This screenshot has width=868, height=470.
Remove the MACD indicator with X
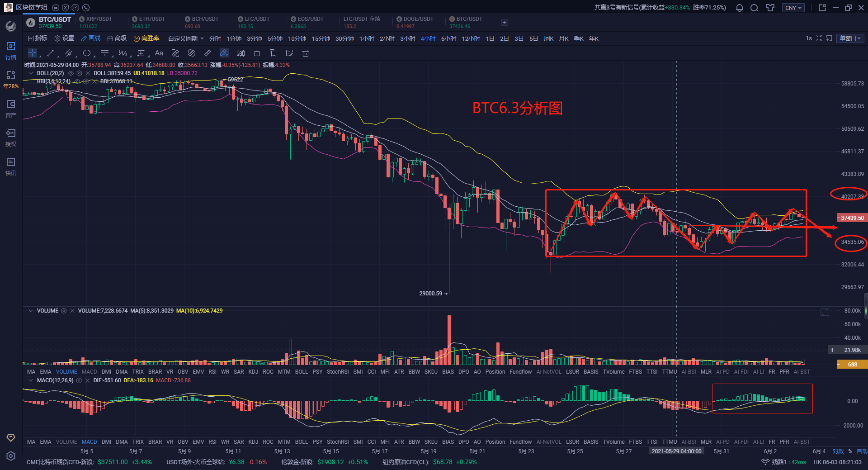[x=87, y=380]
